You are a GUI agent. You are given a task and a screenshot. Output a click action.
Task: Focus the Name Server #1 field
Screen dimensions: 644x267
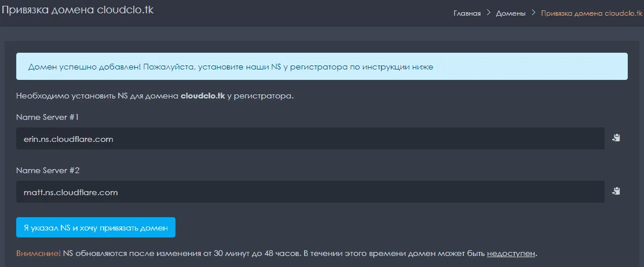click(310, 139)
